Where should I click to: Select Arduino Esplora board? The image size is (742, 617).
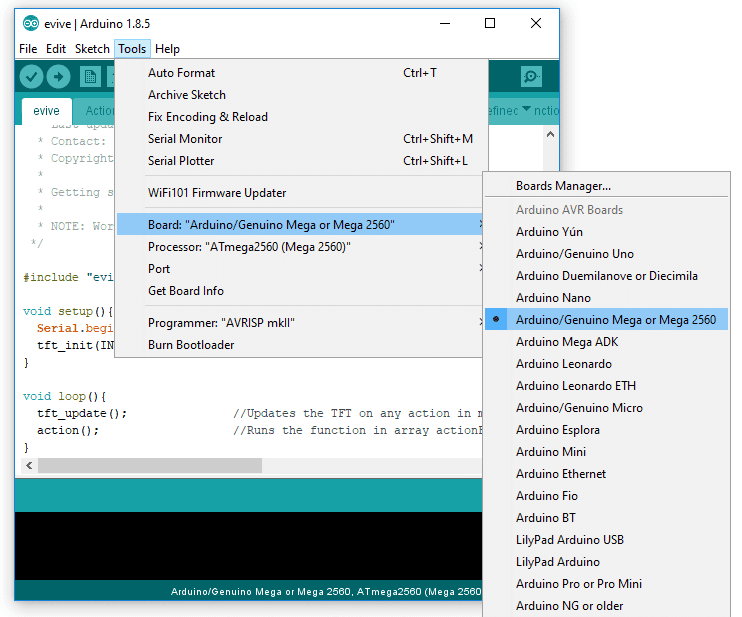point(606,430)
